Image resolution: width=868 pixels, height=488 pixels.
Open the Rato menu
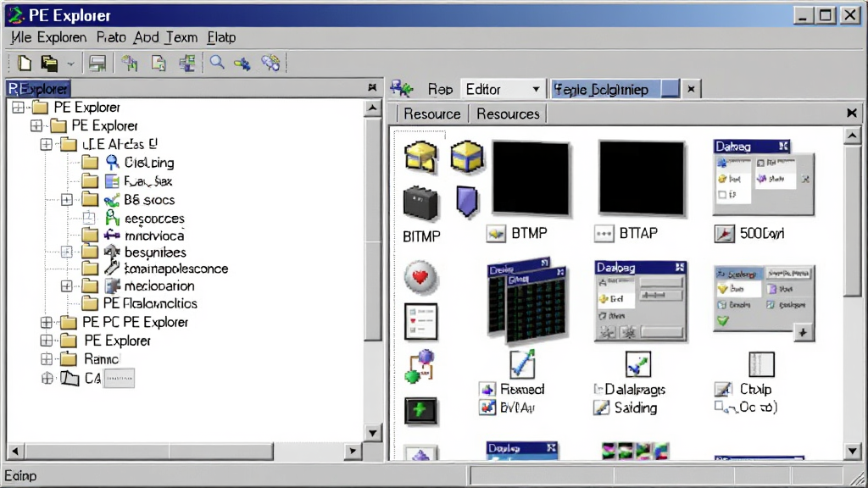click(111, 37)
